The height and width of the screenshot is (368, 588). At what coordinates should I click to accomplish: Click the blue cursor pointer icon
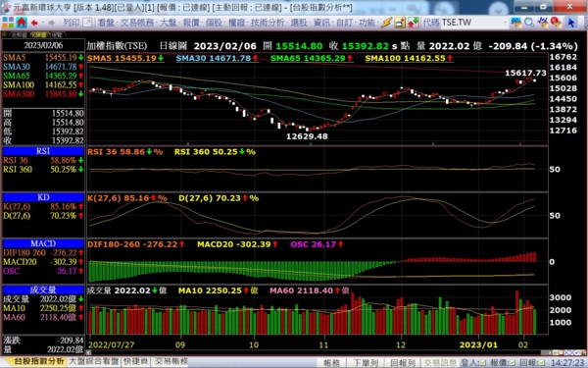point(570,23)
